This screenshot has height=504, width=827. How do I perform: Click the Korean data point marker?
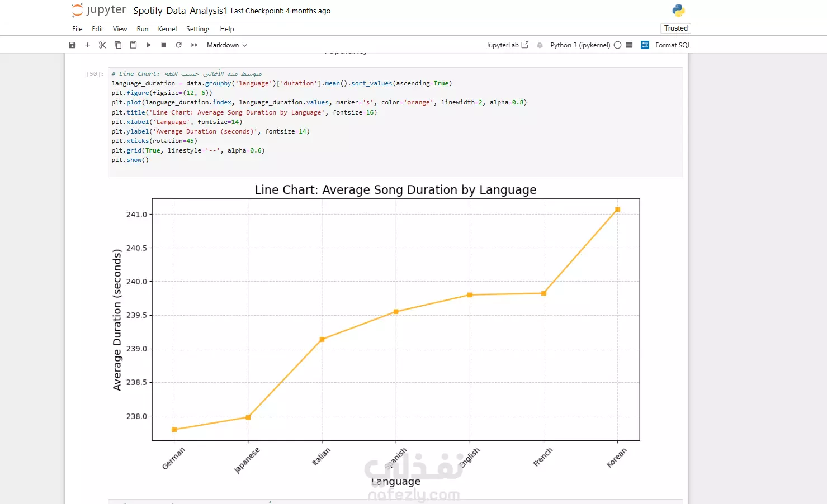click(617, 210)
